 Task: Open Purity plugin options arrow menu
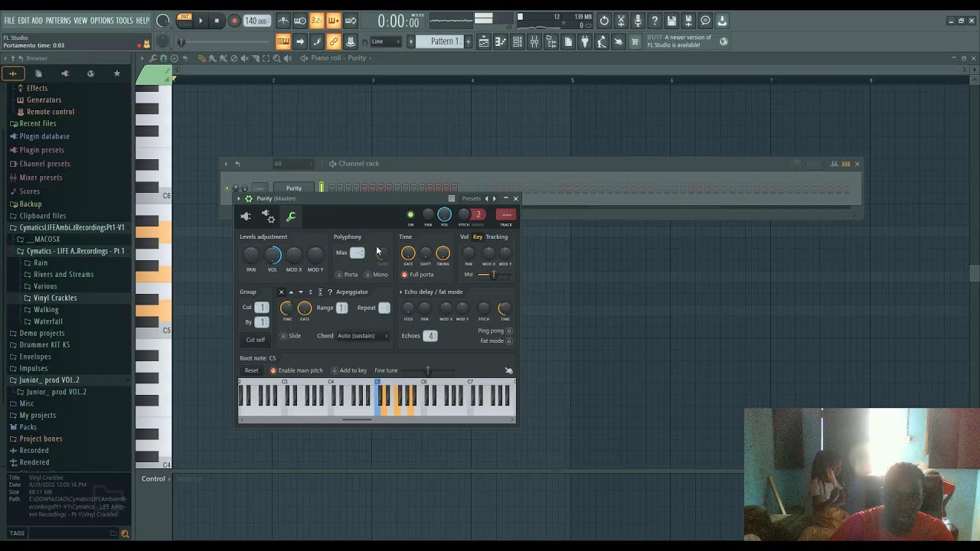[x=239, y=198]
